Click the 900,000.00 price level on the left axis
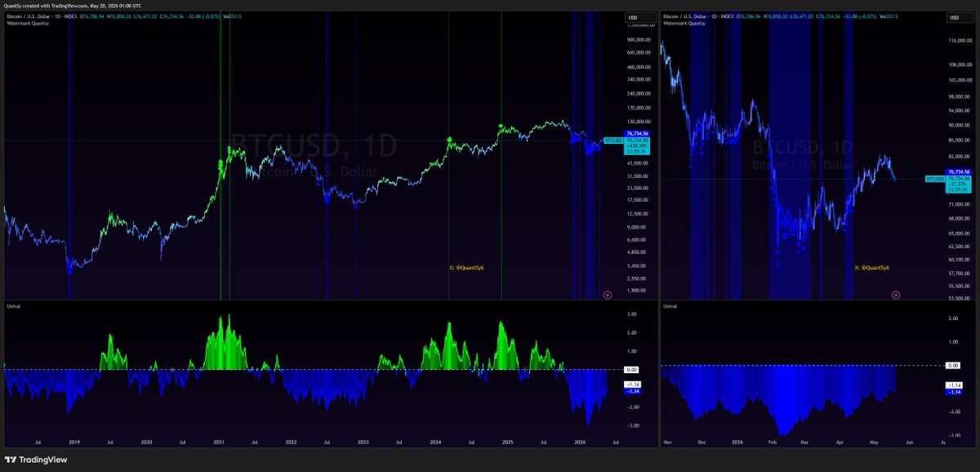Screen dimensions: 980x472 pyautogui.click(x=638, y=39)
